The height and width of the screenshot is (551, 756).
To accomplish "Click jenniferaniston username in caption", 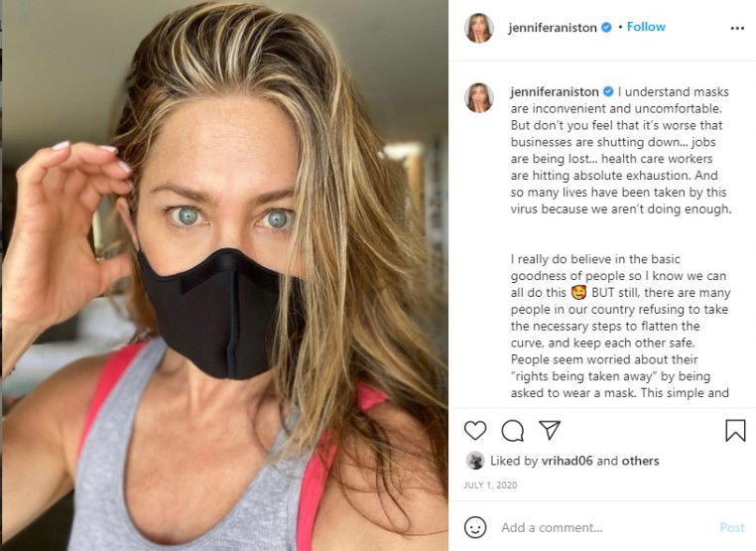I will click(x=555, y=91).
